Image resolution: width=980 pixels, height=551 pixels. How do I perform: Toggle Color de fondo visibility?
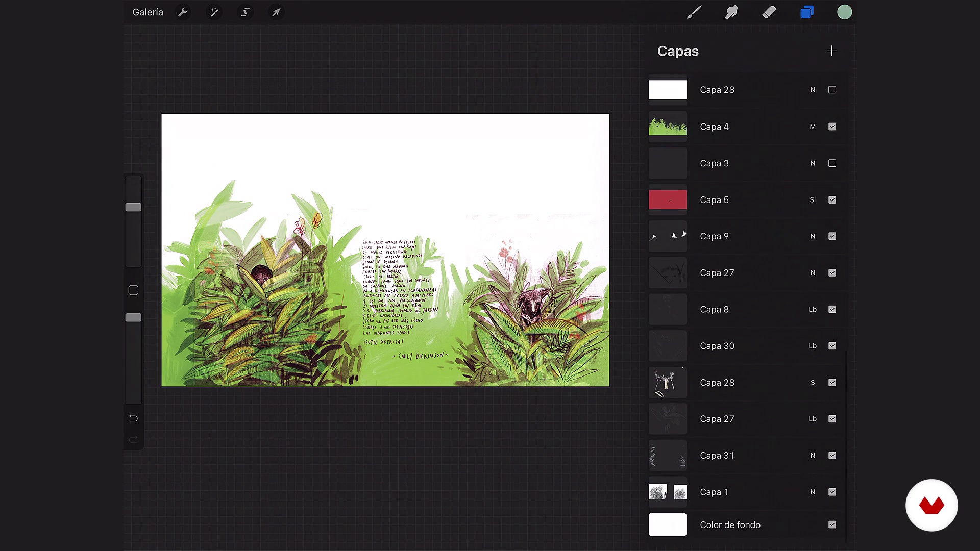pyautogui.click(x=832, y=525)
